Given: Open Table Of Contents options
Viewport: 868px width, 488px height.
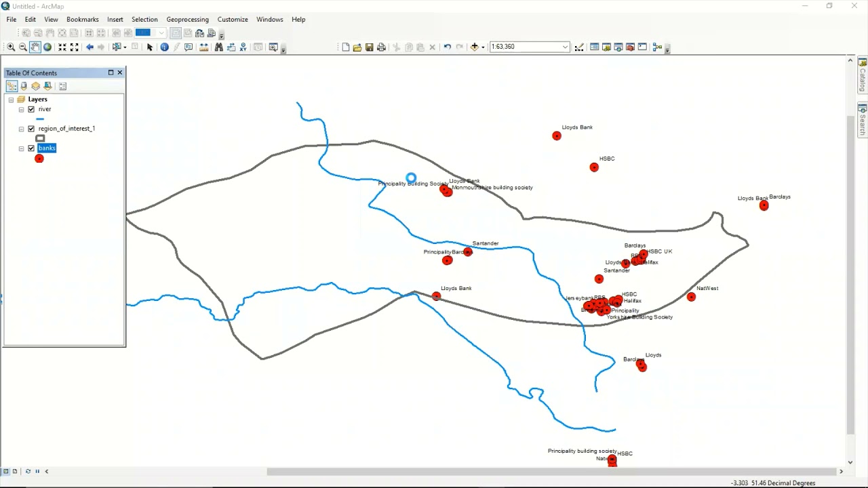Looking at the screenshot, I should [62, 86].
